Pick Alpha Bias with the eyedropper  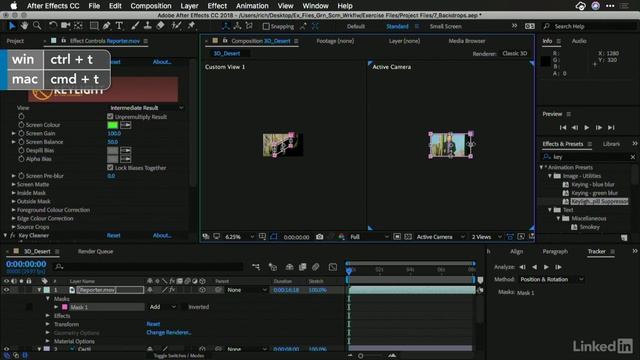(x=126, y=159)
